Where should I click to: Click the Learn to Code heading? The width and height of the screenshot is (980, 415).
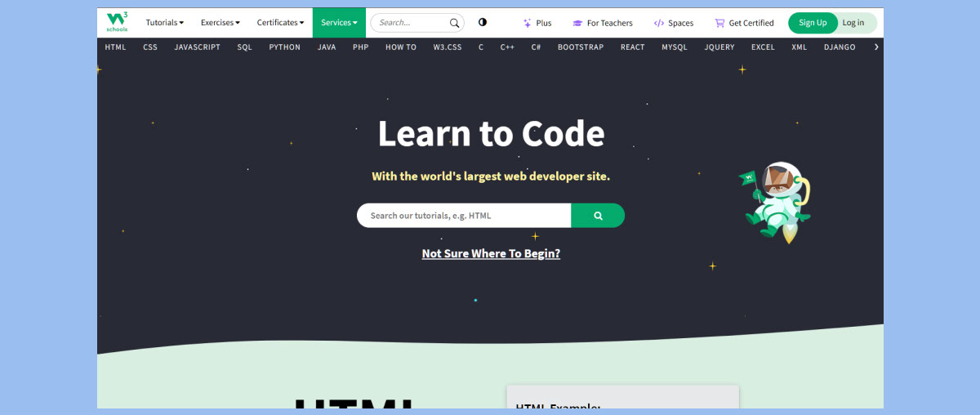(x=491, y=134)
